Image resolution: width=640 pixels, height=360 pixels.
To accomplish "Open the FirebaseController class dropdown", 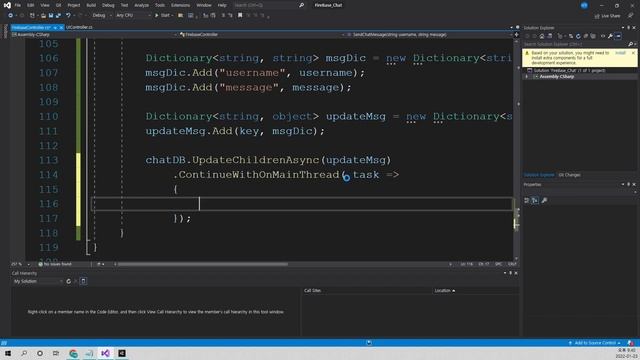I will tap(261, 35).
